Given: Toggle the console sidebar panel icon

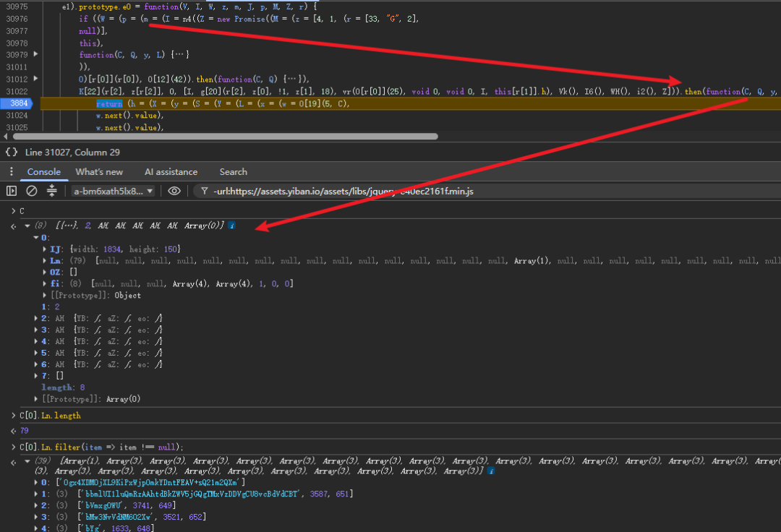Looking at the screenshot, I should pos(12,191).
